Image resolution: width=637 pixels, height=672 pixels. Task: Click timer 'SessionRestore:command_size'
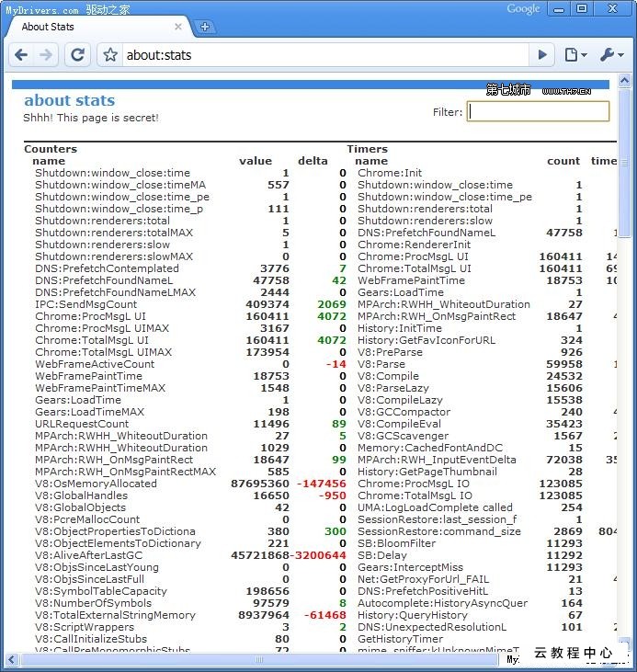tap(439, 531)
